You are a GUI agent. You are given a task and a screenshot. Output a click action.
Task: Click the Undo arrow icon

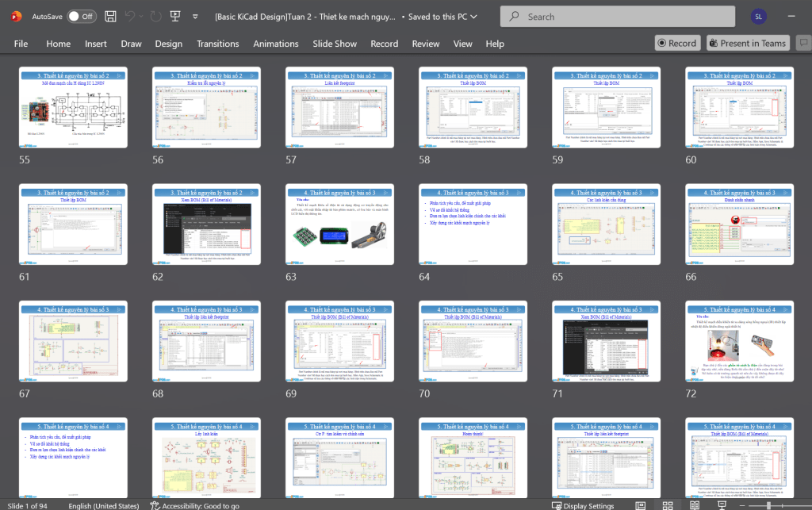(x=131, y=16)
